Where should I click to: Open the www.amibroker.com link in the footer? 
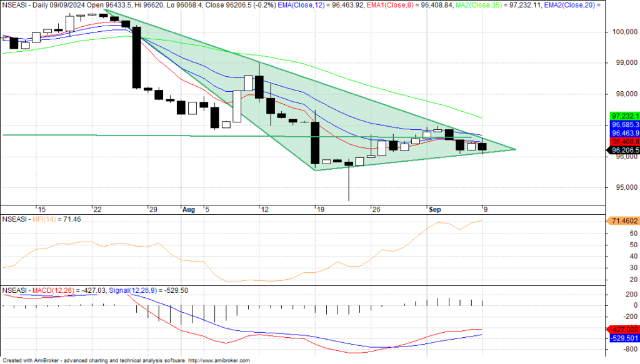tap(219, 360)
